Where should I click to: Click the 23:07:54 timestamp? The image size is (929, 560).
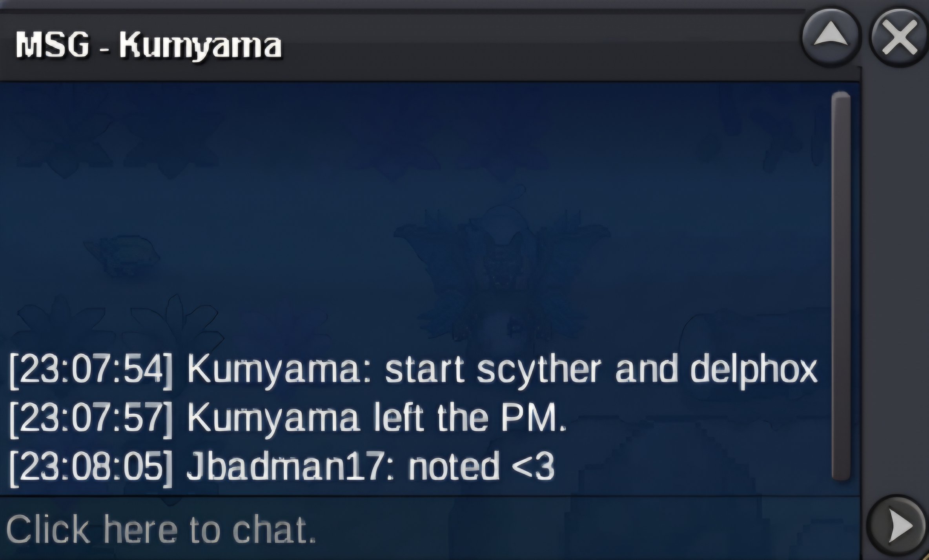click(x=91, y=371)
